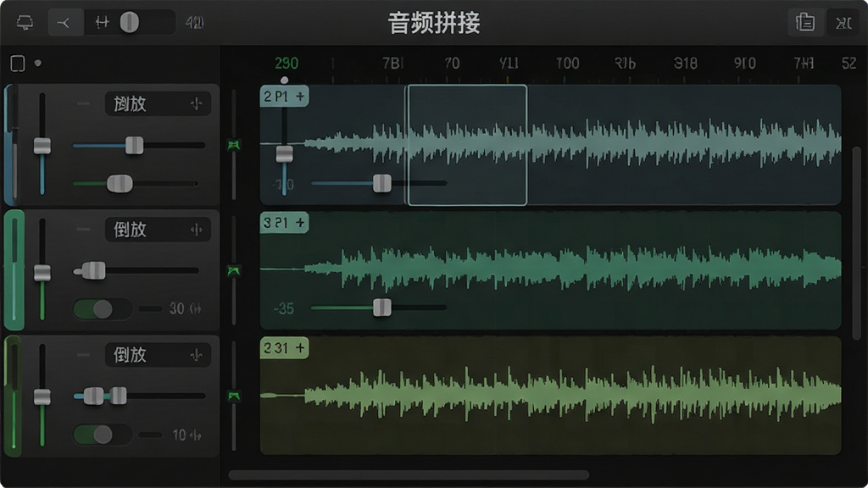The height and width of the screenshot is (488, 868).
Task: Toggle the switch in the second track
Action: click(x=102, y=308)
